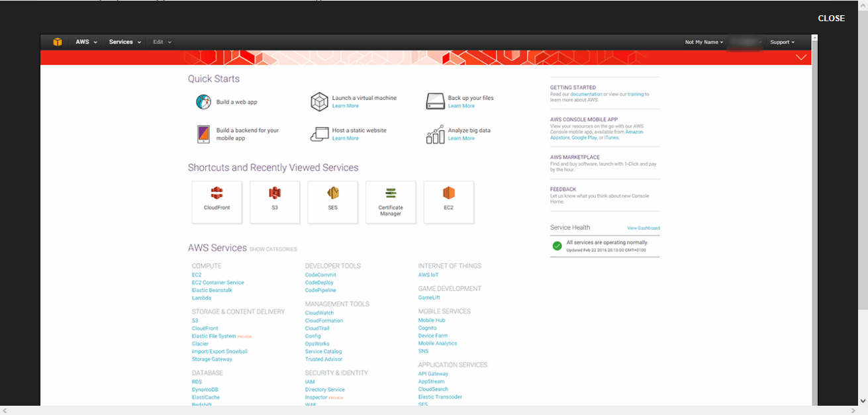Open the Edit dropdown menu
The width and height of the screenshot is (868, 415).
[x=162, y=42]
